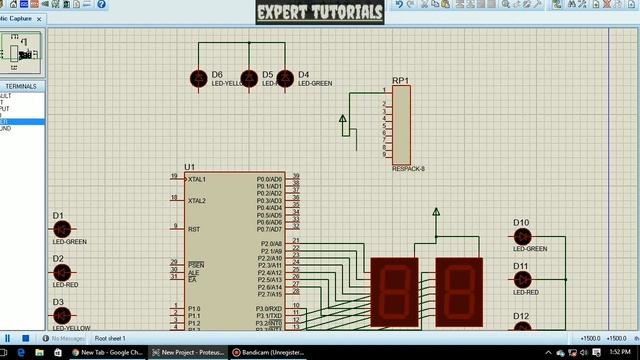Open the blue Help question-mark icon

(101, 4)
